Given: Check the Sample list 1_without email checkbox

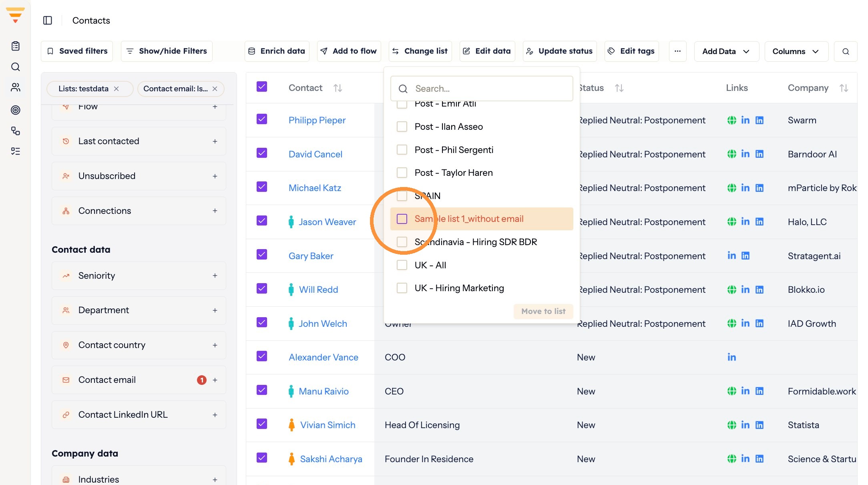Looking at the screenshot, I should [402, 219].
